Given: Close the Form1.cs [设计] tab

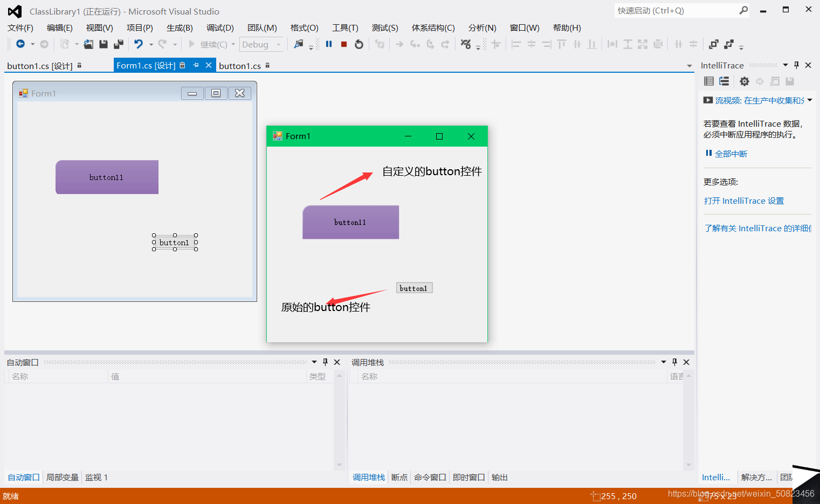Looking at the screenshot, I should click(209, 65).
